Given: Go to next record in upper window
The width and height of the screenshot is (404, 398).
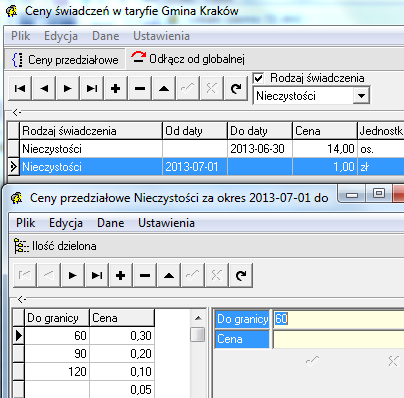Looking at the screenshot, I should [68, 88].
